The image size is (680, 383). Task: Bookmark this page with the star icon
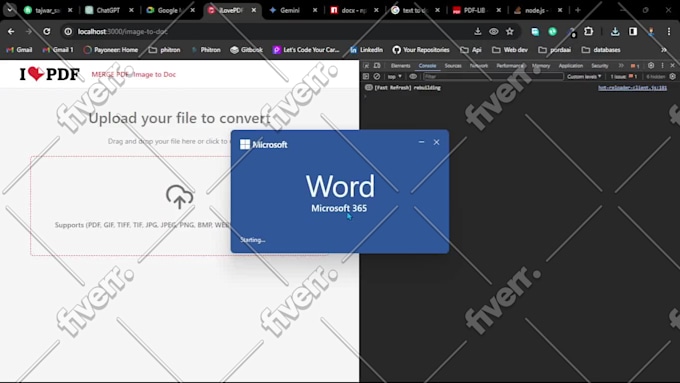510,31
